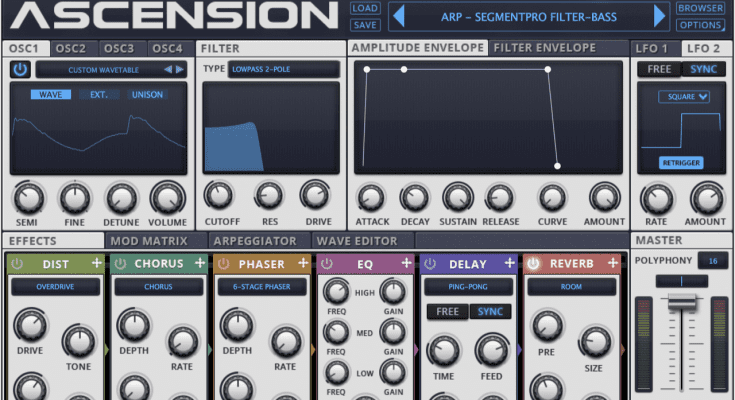Click the SAVE preset button

tap(364, 25)
